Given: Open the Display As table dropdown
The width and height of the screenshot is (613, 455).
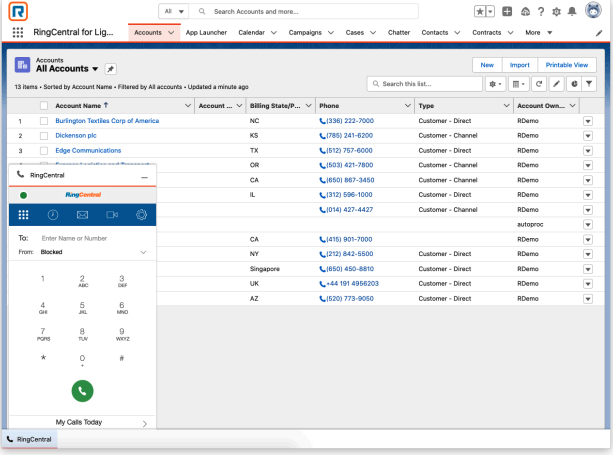Looking at the screenshot, I should [x=519, y=84].
